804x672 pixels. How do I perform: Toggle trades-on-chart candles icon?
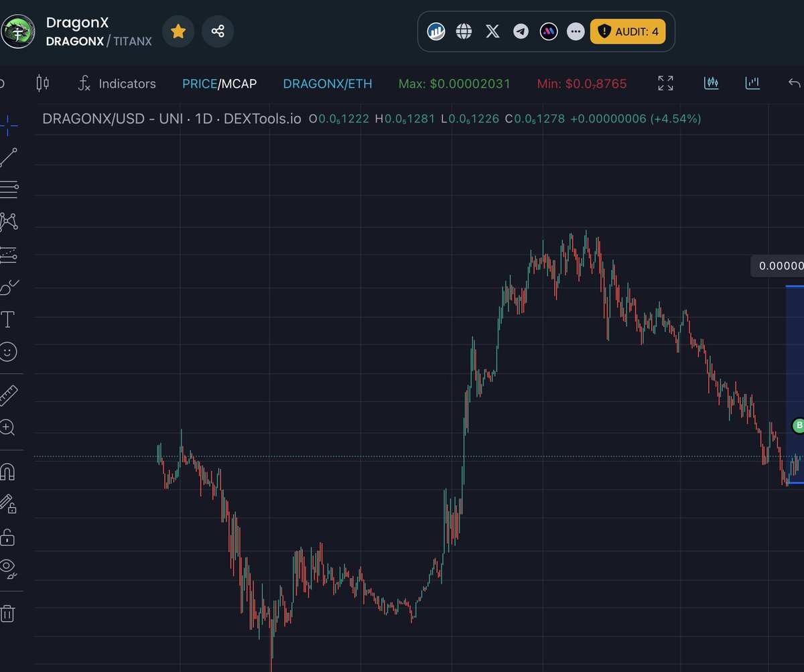(712, 83)
